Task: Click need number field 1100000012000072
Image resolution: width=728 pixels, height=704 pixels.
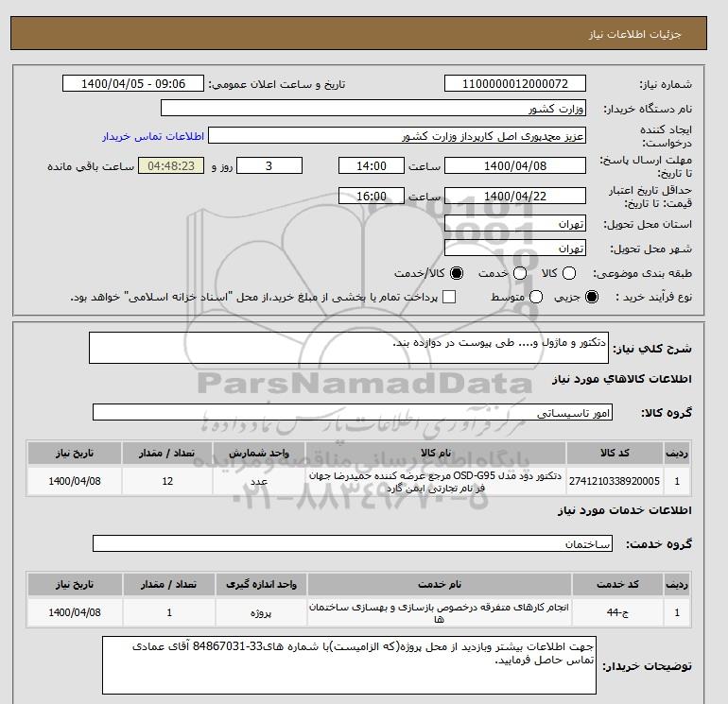Action: (x=515, y=83)
